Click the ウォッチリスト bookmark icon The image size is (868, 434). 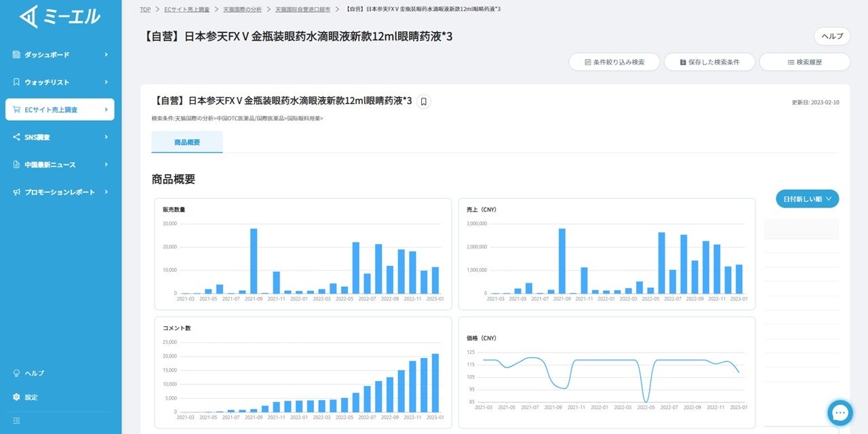16,82
